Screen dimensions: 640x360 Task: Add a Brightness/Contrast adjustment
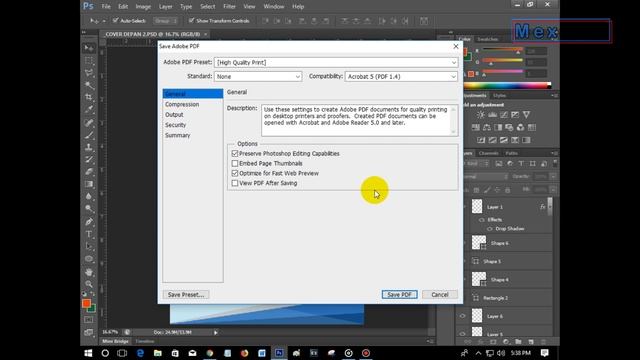pos(481,115)
